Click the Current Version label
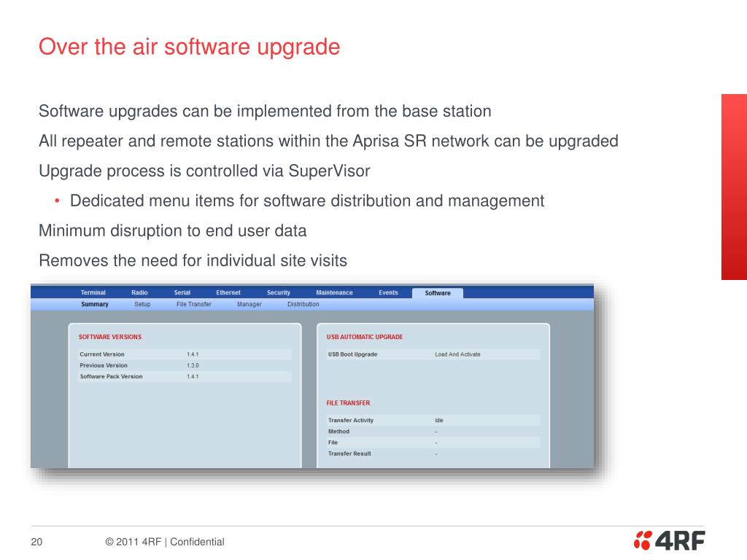 coord(102,354)
